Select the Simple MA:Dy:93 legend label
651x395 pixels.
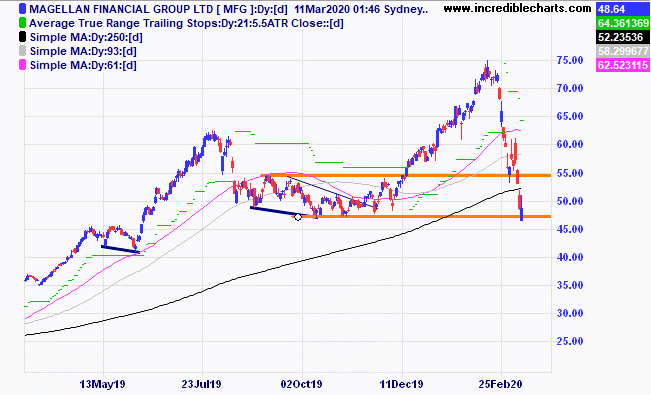point(83,52)
